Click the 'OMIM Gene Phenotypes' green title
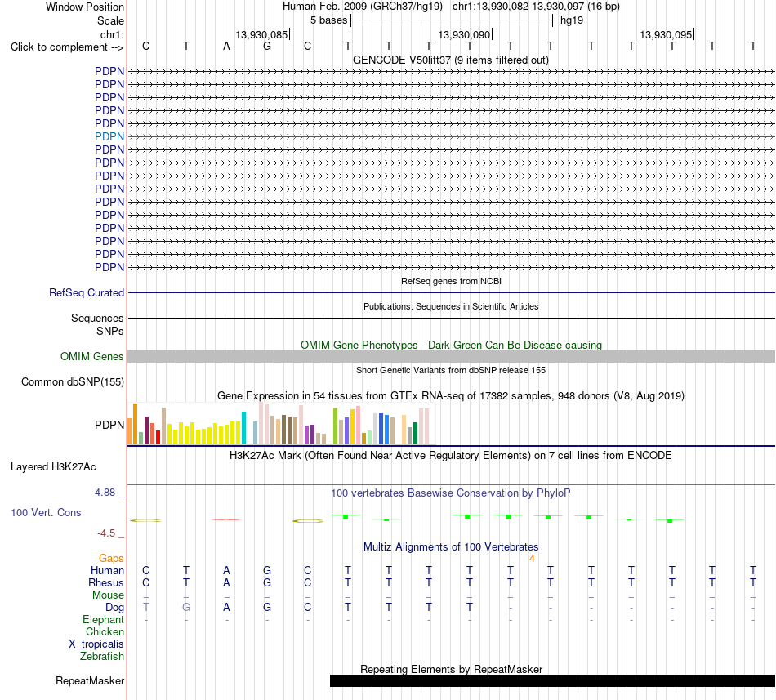This screenshot has width=776, height=700. 451,345
